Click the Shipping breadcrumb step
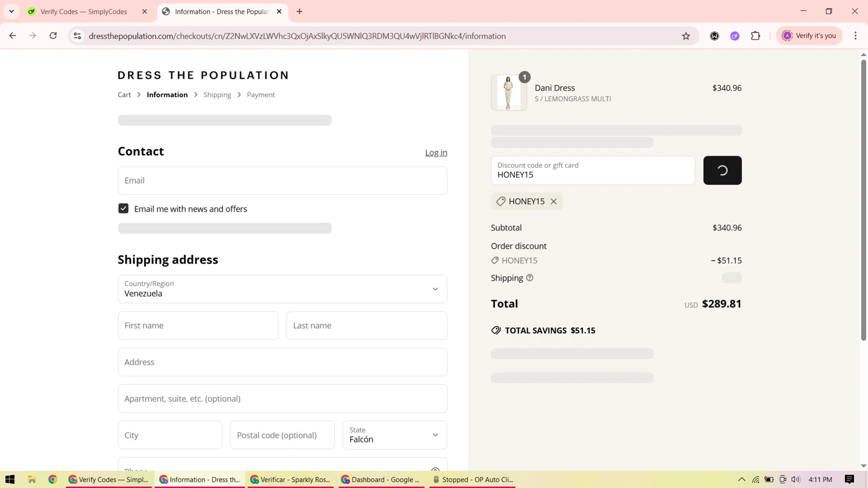The height and width of the screenshot is (488, 868). click(217, 95)
